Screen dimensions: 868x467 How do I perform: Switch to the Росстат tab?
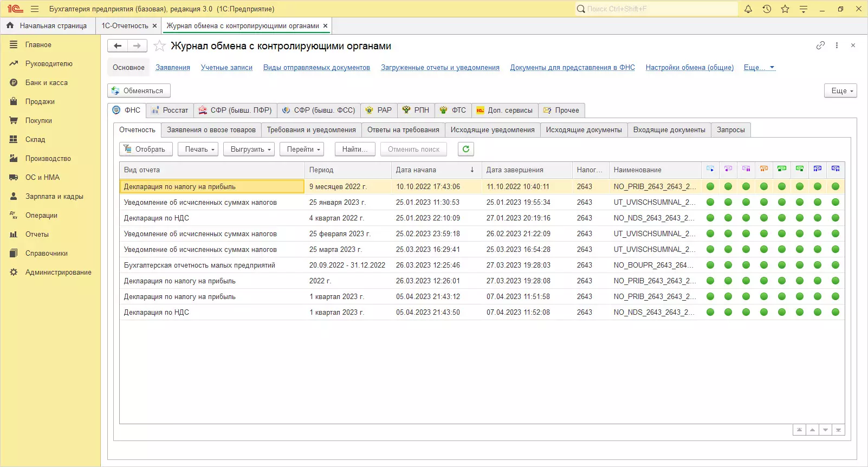(170, 111)
